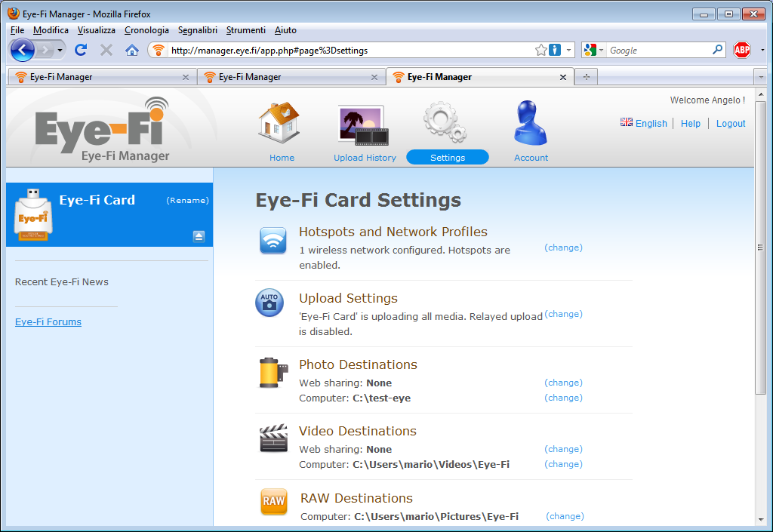This screenshot has width=773, height=532.
Task: Close the second Eye-Fi Manager tab
Action: [374, 77]
